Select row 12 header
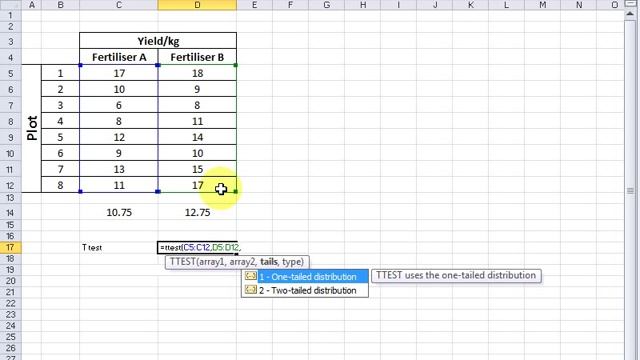The width and height of the screenshot is (640, 360). tap(10, 185)
